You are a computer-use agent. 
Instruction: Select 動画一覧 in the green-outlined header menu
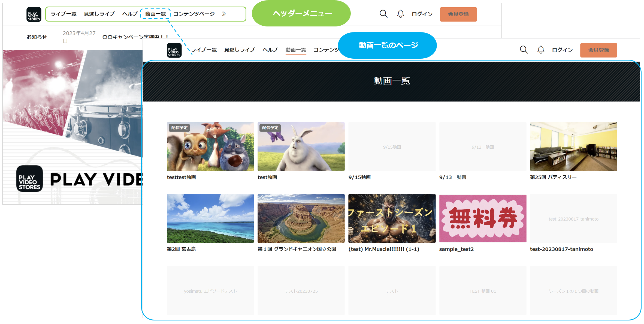tap(155, 14)
